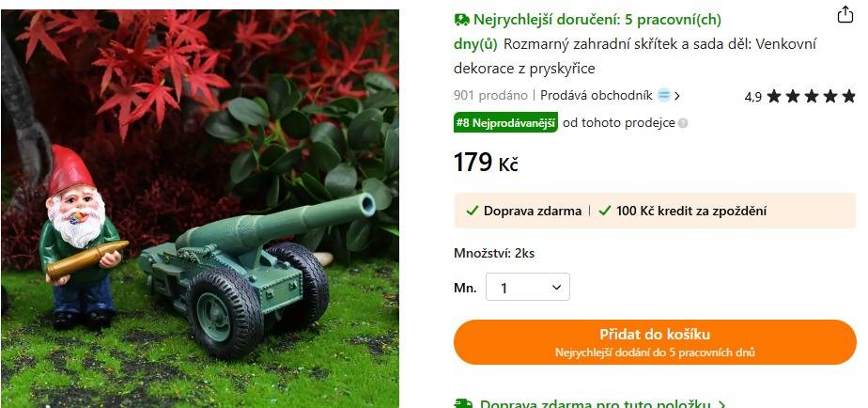Click the last rating star

coord(848,97)
